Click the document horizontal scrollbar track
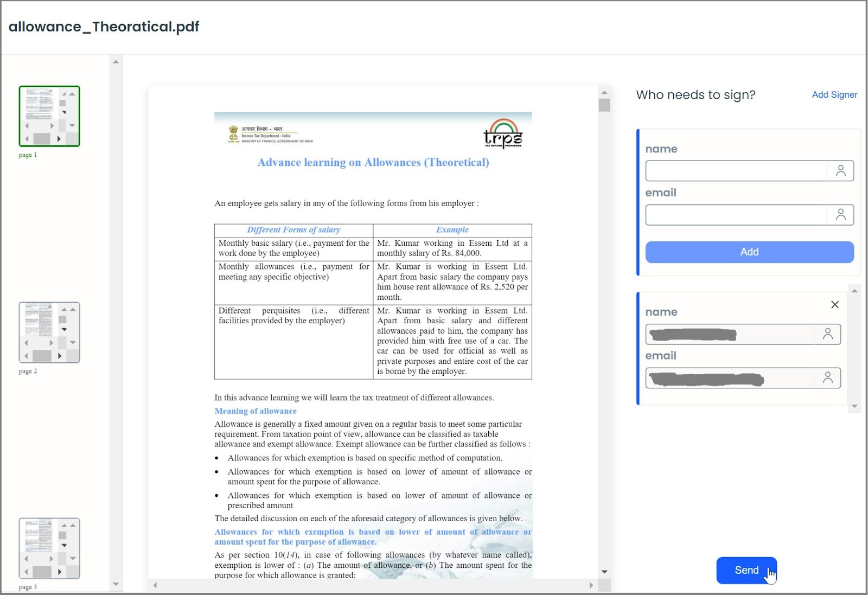 click(x=373, y=585)
